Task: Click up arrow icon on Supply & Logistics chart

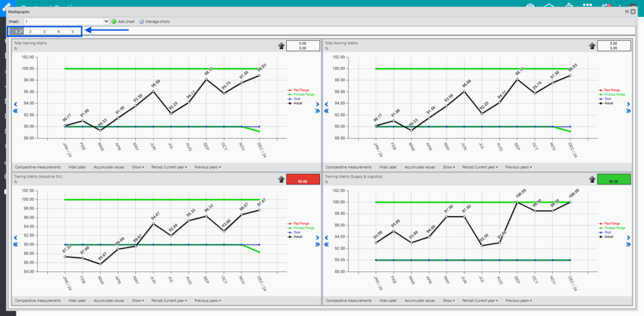Action: (592, 179)
